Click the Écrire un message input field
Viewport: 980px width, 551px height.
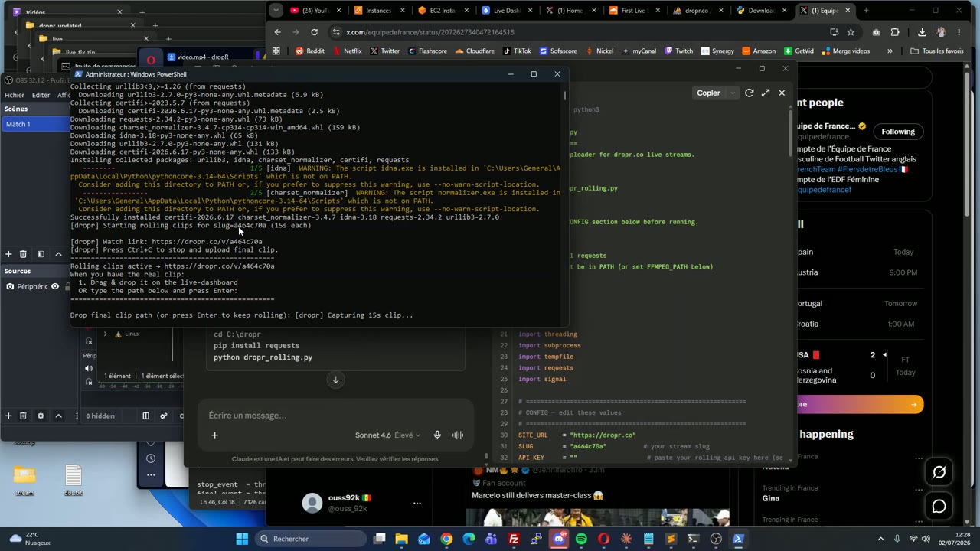(x=337, y=416)
